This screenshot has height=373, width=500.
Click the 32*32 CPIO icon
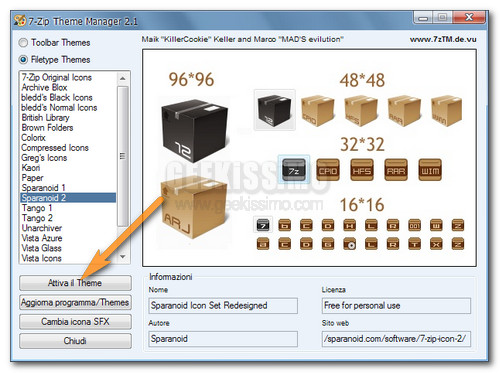coord(328,169)
